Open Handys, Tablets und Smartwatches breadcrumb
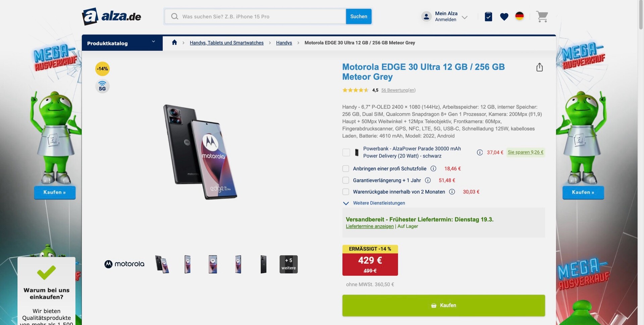644x325 pixels. point(226,43)
